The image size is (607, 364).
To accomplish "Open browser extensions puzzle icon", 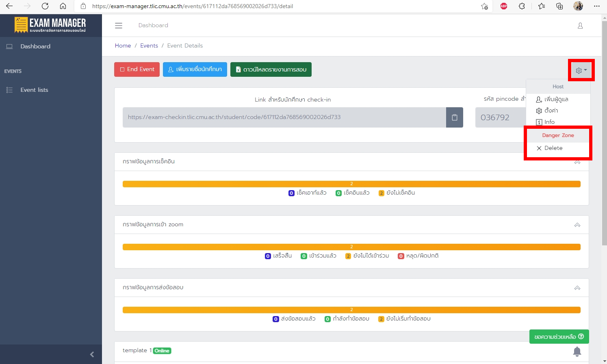I will 522,6.
